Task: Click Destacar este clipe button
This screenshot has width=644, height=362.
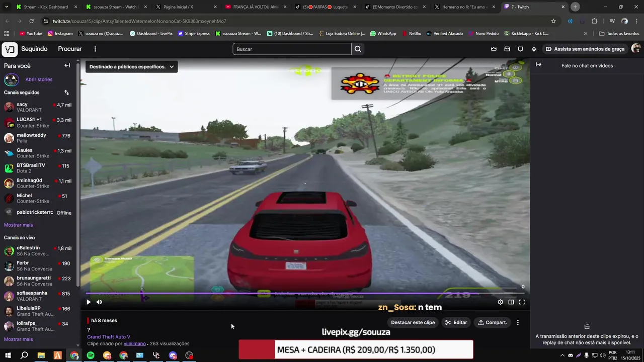Action: click(413, 323)
